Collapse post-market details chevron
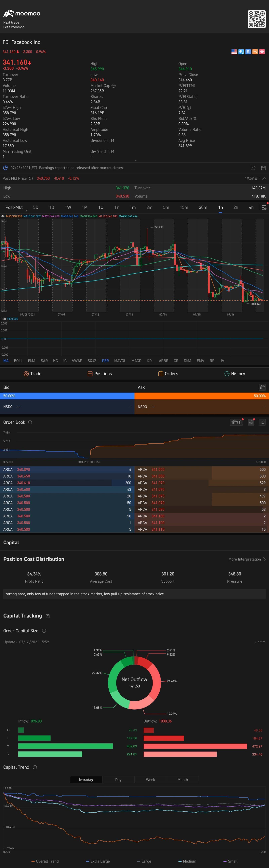Image resolution: width=269 pixels, height=868 pixels. tap(264, 179)
